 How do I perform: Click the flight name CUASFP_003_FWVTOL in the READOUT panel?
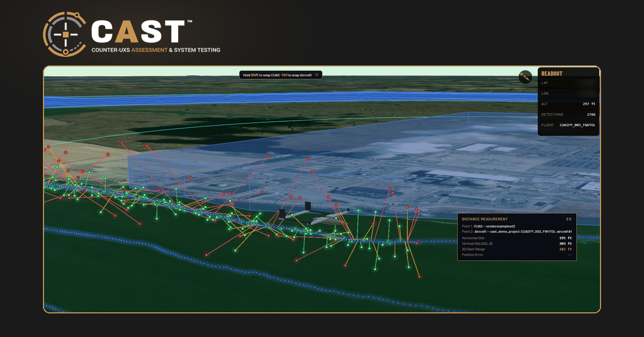click(x=577, y=125)
